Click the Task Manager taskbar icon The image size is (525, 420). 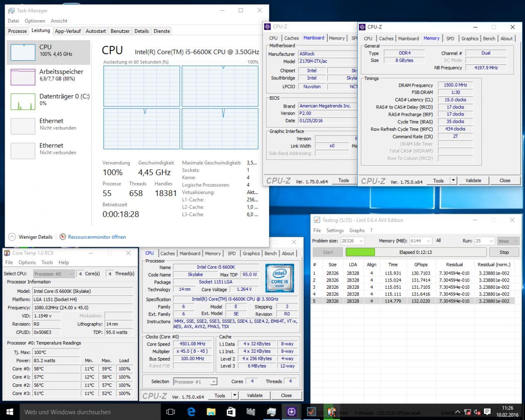click(x=271, y=412)
